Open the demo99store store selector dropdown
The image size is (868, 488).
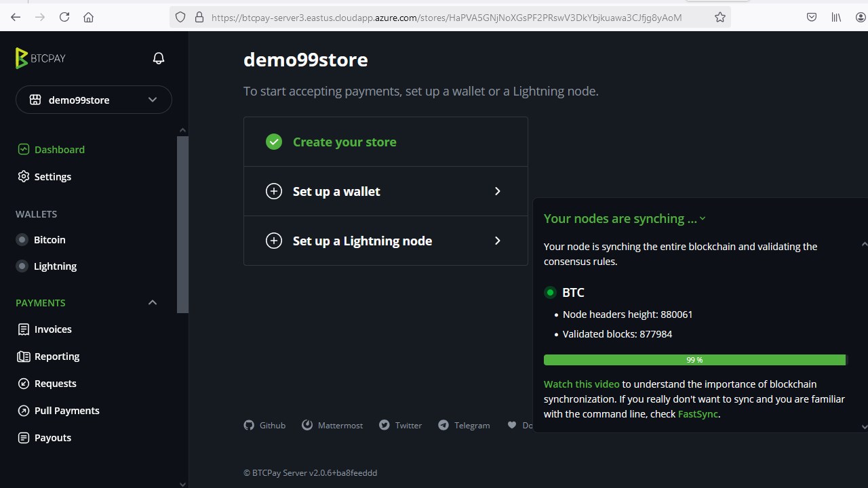(x=94, y=100)
